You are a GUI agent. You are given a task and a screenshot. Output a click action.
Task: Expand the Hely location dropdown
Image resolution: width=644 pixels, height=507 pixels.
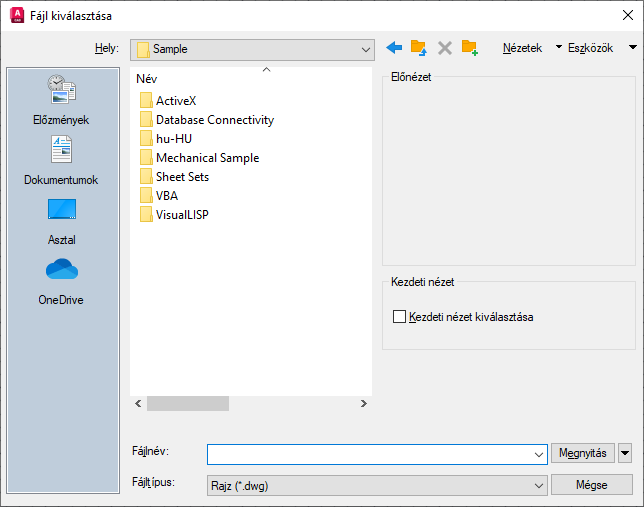365,50
